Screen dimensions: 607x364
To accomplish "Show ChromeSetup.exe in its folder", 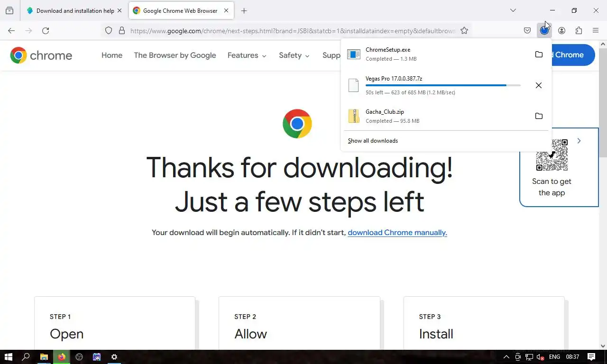I will 539,55.
